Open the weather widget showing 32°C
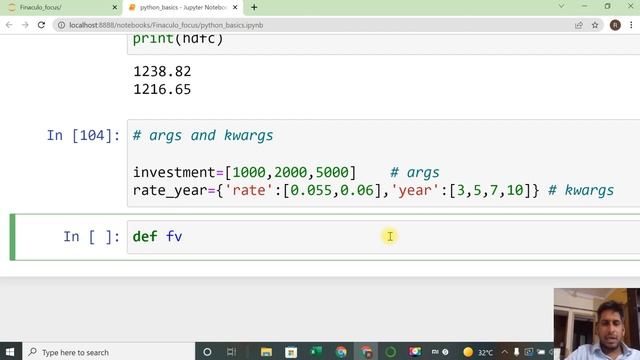 (478, 352)
